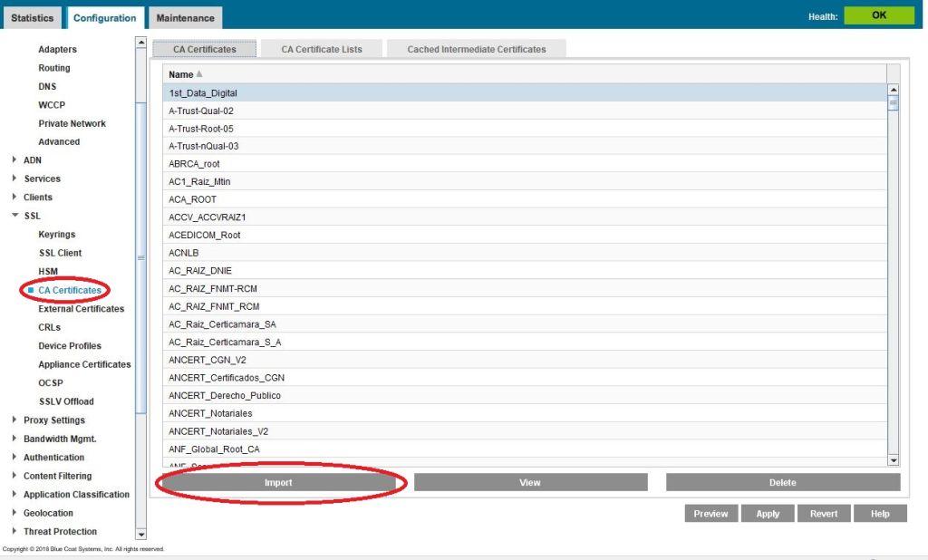This screenshot has height=560, width=928.
Task: Open the CA Certificate Lists tab
Action: coord(322,49)
